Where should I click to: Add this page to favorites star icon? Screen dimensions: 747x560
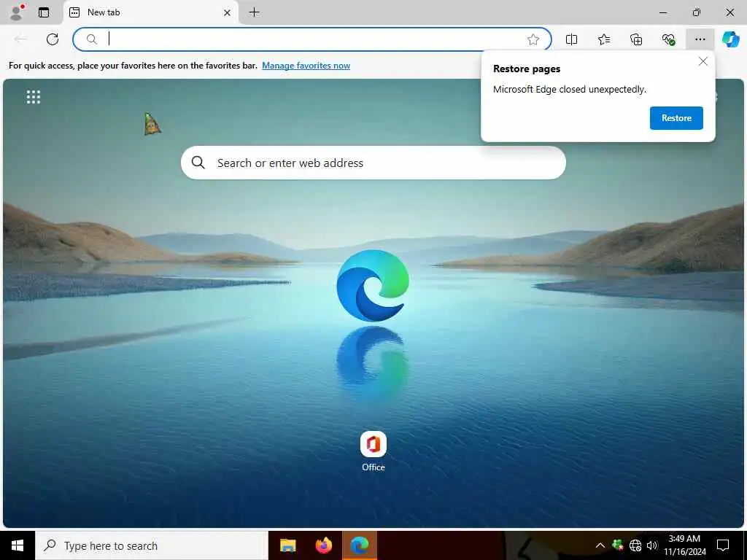533,39
